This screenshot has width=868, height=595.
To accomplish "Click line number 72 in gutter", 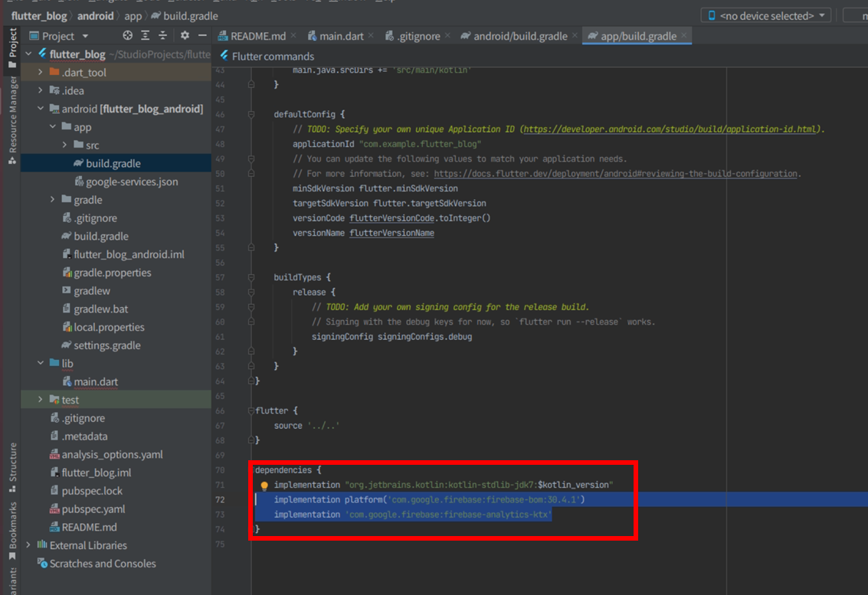I will [x=220, y=500].
